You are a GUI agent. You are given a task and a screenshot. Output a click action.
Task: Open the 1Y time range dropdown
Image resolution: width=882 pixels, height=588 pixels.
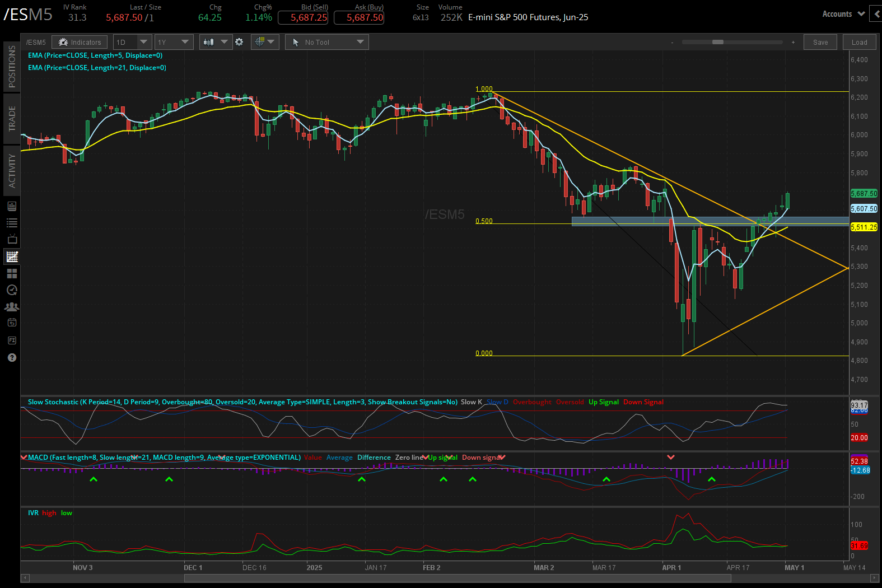[x=174, y=42]
